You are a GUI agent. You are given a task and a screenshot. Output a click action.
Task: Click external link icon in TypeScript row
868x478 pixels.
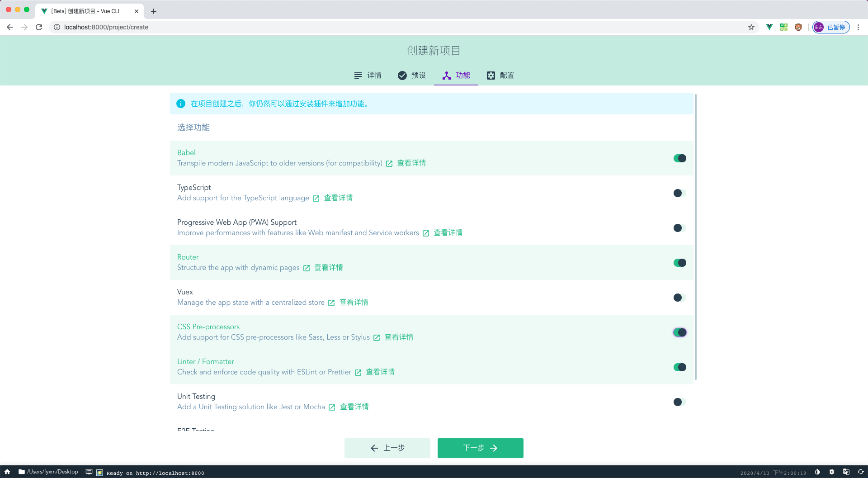[x=316, y=199]
